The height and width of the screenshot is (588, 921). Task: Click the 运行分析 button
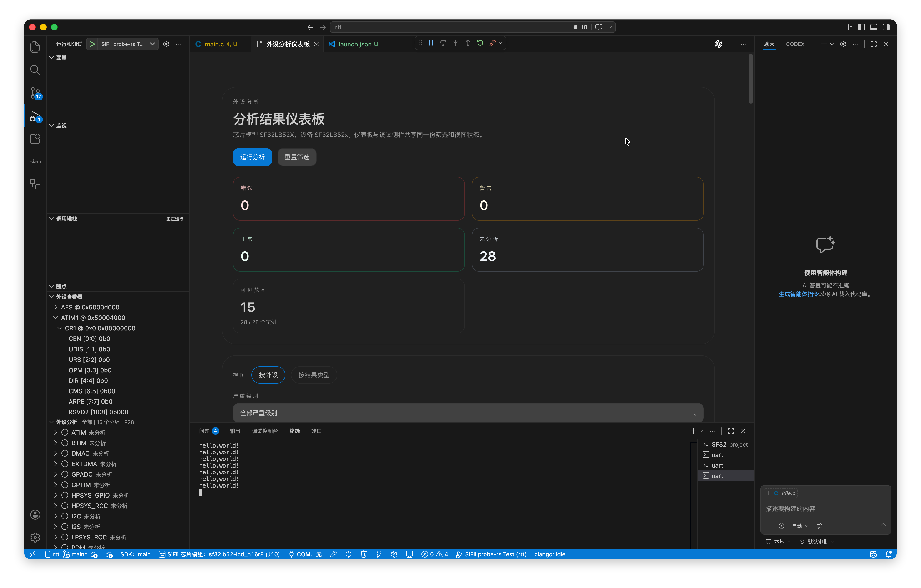click(x=252, y=157)
